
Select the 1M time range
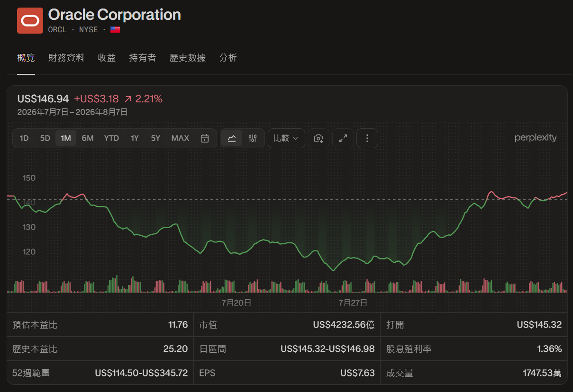click(66, 138)
